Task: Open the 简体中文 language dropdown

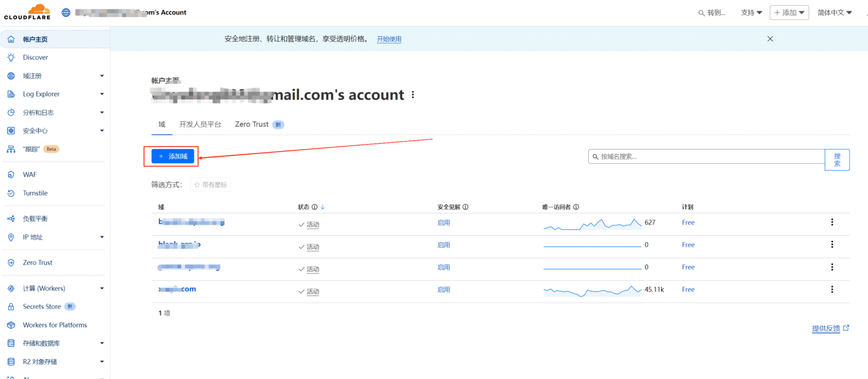Action: 835,12
